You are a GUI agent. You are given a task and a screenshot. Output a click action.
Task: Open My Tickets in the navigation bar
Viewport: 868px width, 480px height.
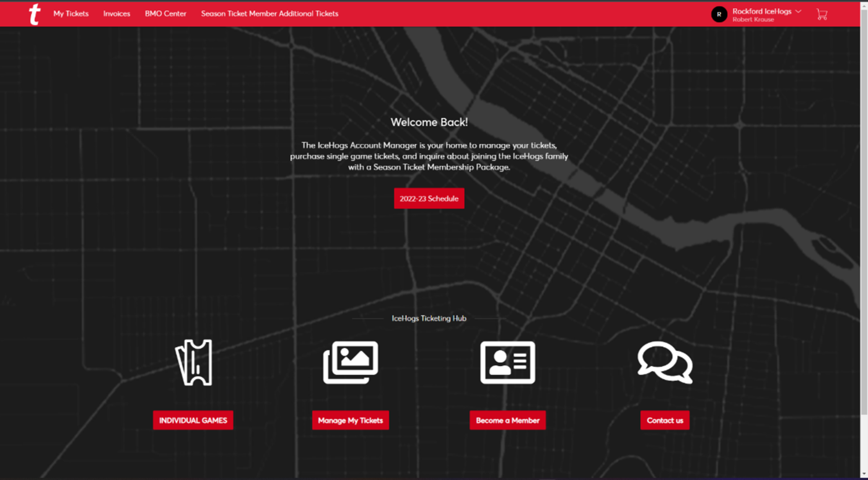pyautogui.click(x=71, y=13)
